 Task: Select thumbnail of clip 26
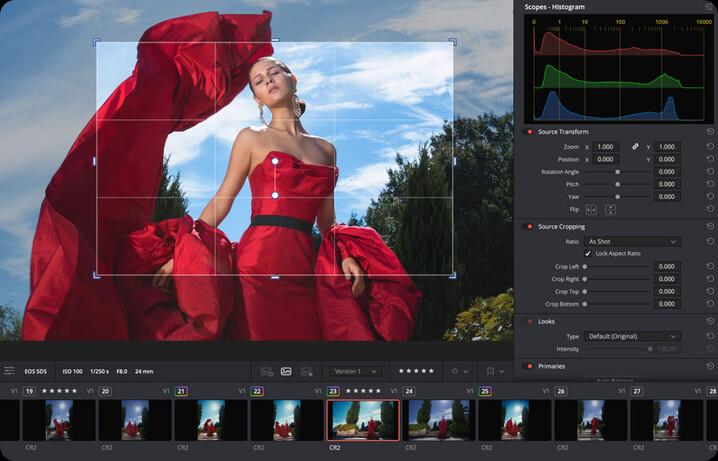pos(591,420)
